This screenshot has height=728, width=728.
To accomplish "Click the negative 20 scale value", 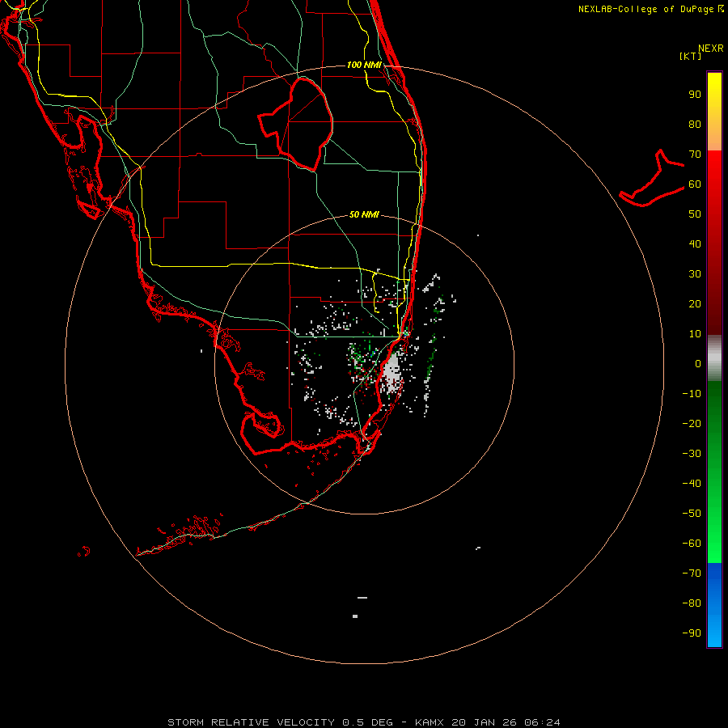I will point(692,423).
